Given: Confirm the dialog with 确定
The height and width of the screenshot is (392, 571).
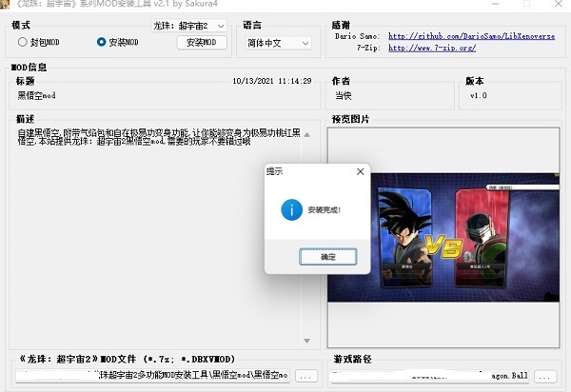Looking at the screenshot, I should [x=327, y=257].
